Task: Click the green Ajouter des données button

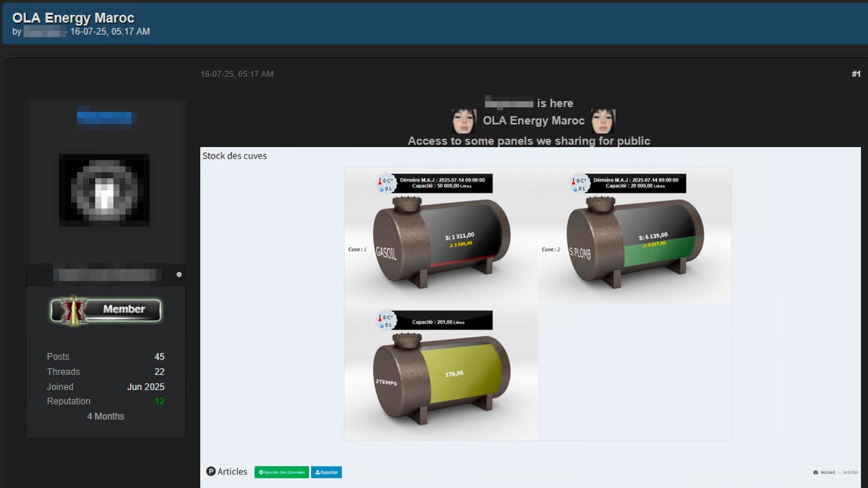Action: [281, 472]
